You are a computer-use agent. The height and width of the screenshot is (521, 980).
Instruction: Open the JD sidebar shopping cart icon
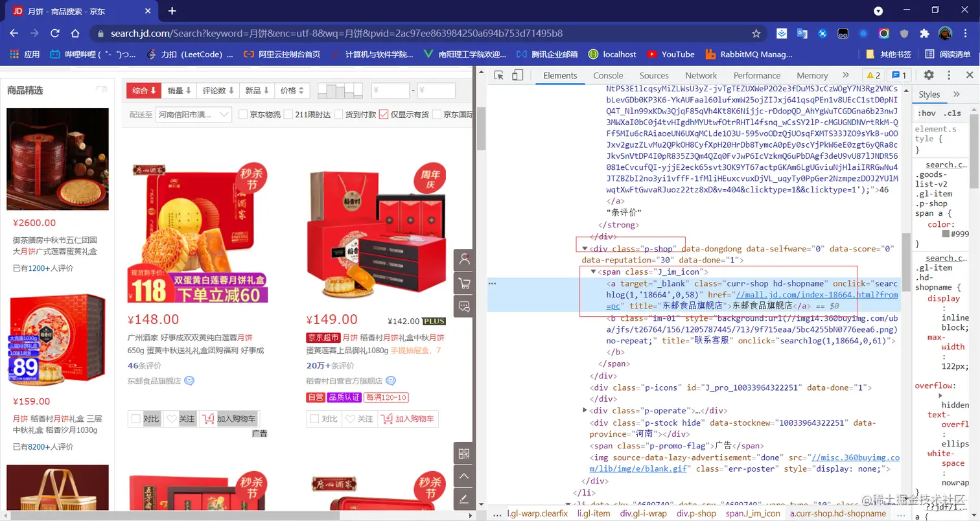click(464, 283)
